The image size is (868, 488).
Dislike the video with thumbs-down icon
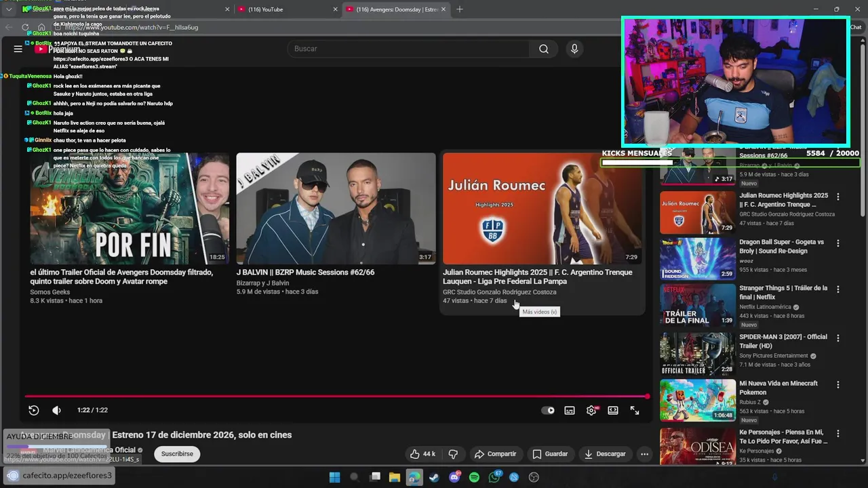[x=453, y=453]
